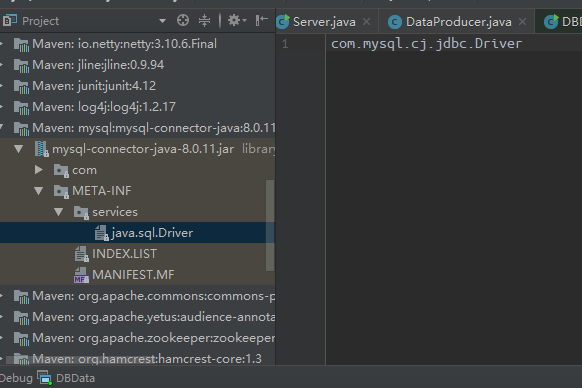Image resolution: width=582 pixels, height=388 pixels.
Task: Click the MANIFEST.MF file icon
Action: 81,275
